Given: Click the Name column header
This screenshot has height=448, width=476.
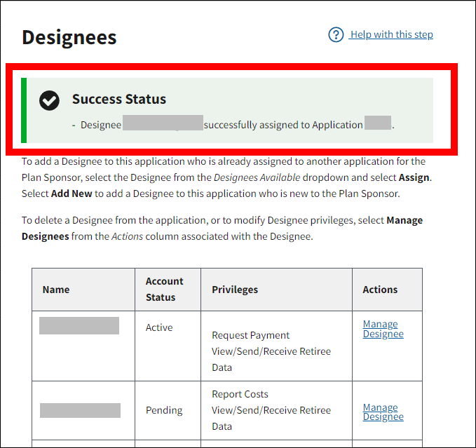Looking at the screenshot, I should pos(56,290).
